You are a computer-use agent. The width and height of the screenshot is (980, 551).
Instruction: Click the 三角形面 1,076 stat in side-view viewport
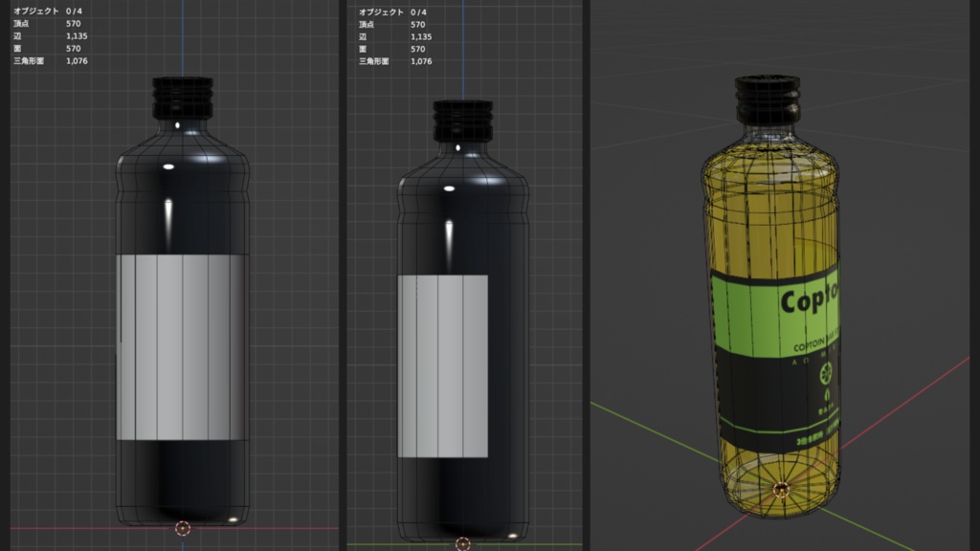coord(395,62)
